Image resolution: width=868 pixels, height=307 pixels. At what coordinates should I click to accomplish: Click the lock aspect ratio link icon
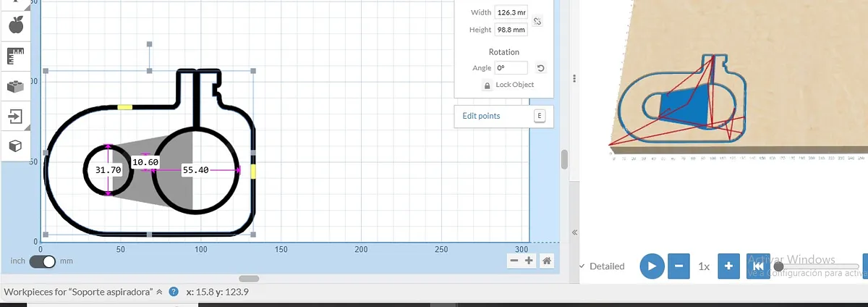point(537,22)
